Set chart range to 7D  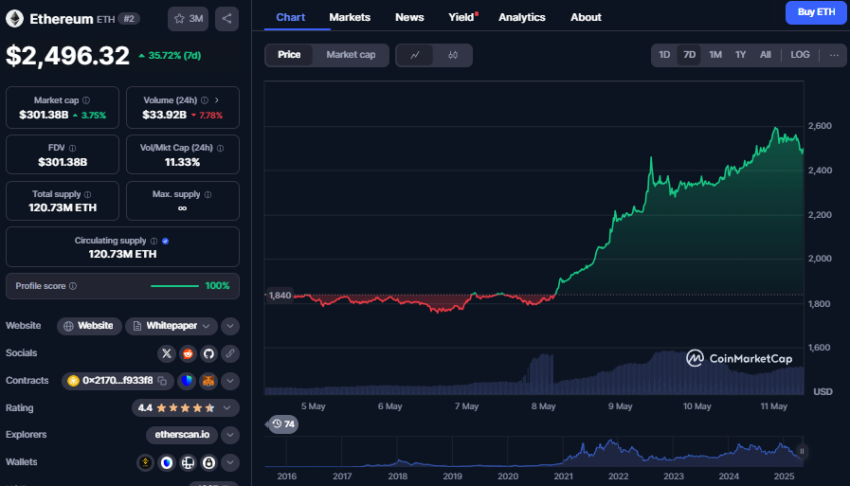pos(689,55)
